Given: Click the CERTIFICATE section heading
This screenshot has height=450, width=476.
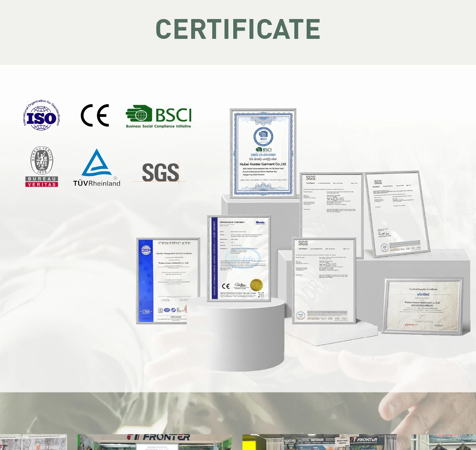Looking at the screenshot, I should [x=238, y=29].
